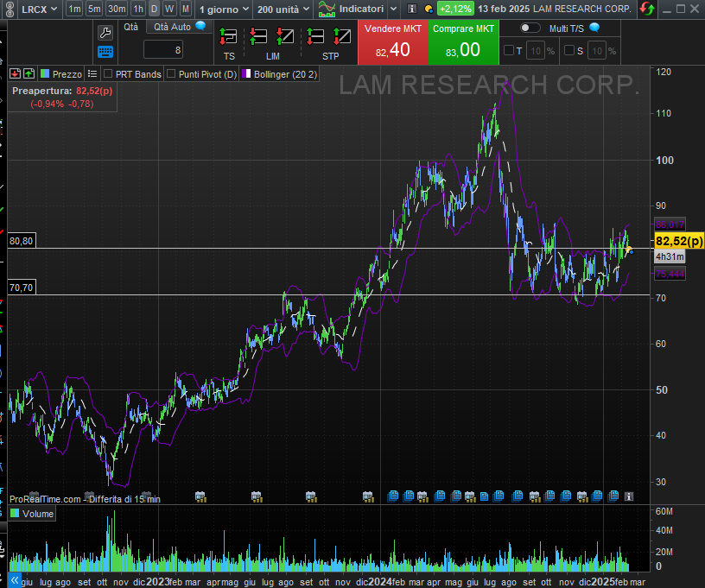Click the S percentage input field
Screen dimensions: 705x588
click(597, 51)
